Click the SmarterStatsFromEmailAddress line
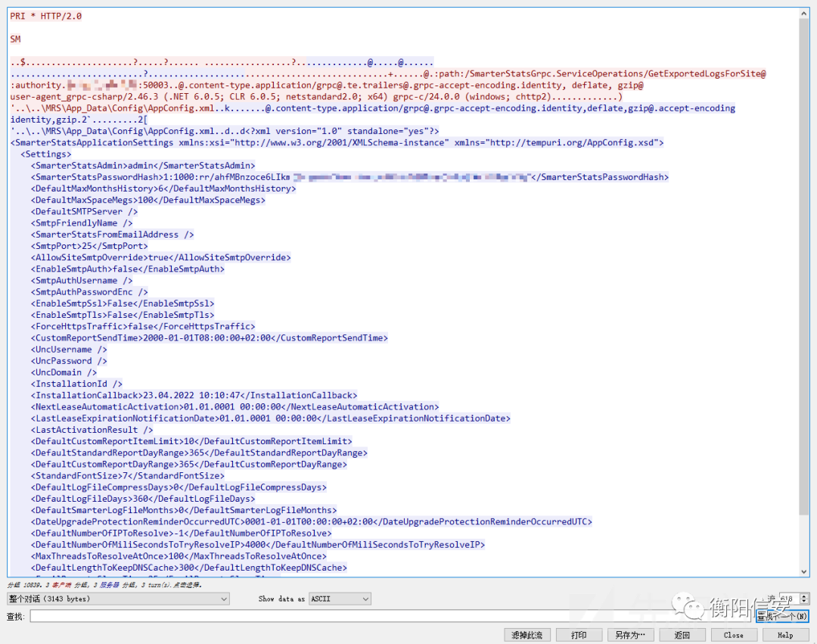The width and height of the screenshot is (817, 644). point(112,235)
